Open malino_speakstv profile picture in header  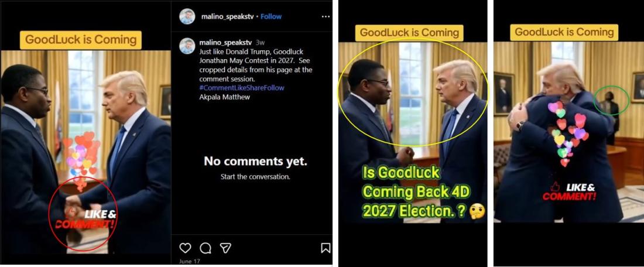[187, 16]
